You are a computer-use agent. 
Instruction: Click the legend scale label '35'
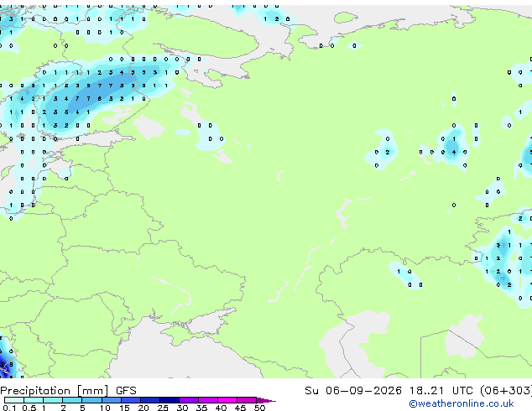pyautogui.click(x=201, y=408)
